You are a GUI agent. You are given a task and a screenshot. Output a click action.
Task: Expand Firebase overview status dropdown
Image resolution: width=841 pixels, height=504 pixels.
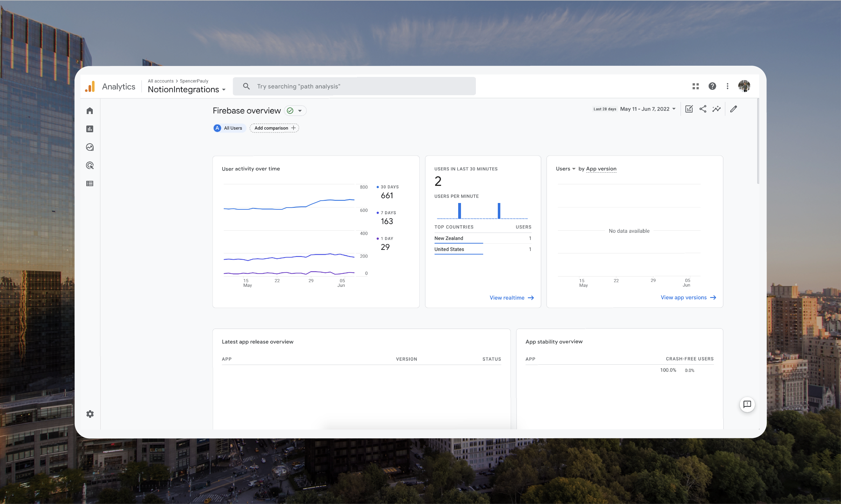300,111
